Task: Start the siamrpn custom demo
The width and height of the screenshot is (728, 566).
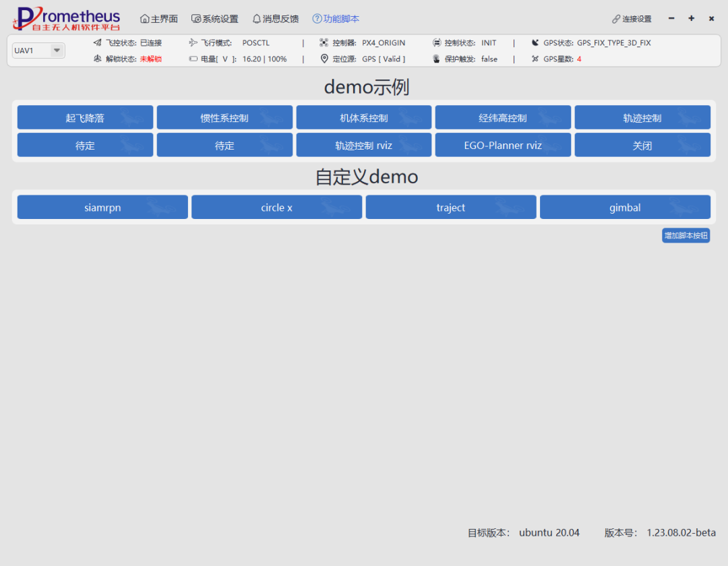Action: [x=102, y=208]
